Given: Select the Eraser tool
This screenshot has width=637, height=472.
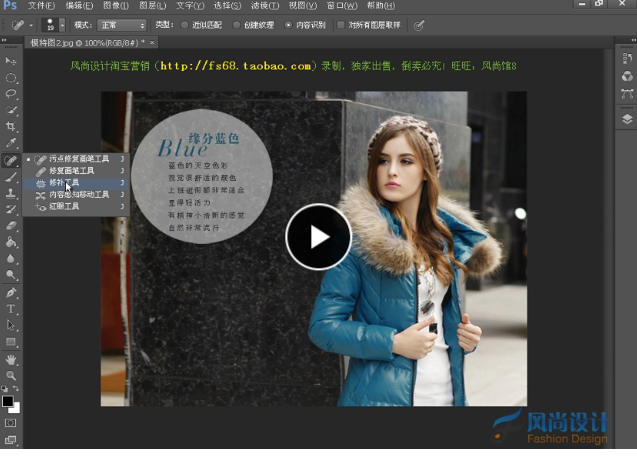Looking at the screenshot, I should [x=11, y=226].
